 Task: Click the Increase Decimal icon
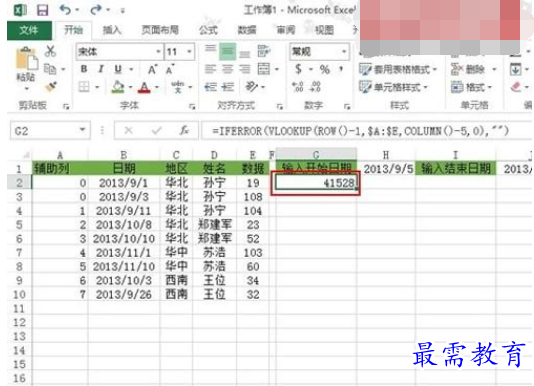298,87
